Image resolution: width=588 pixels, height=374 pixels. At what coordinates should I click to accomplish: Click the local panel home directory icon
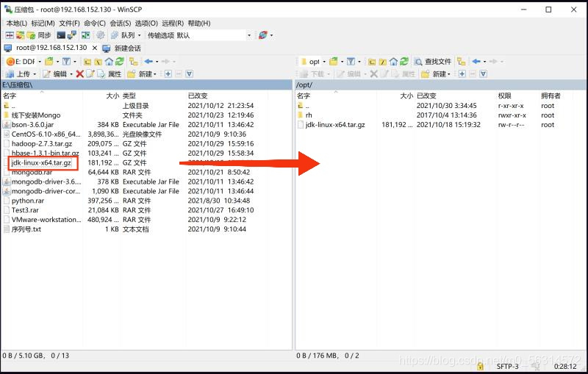[109, 62]
